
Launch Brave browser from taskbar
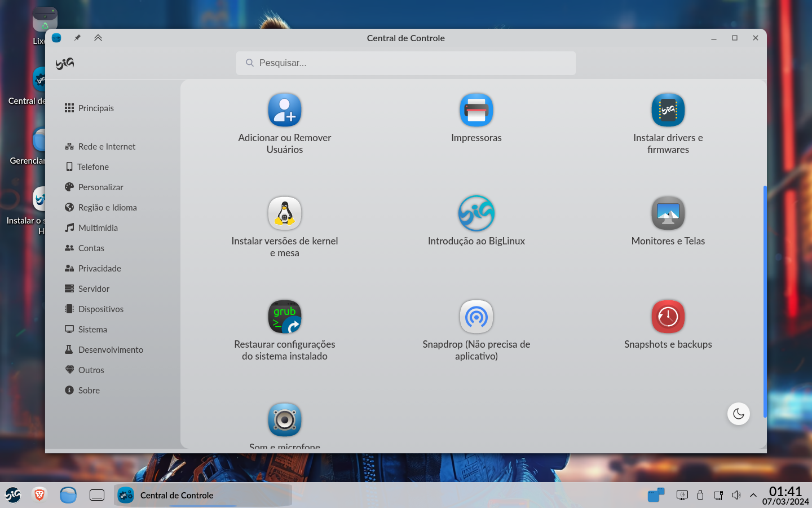point(39,495)
